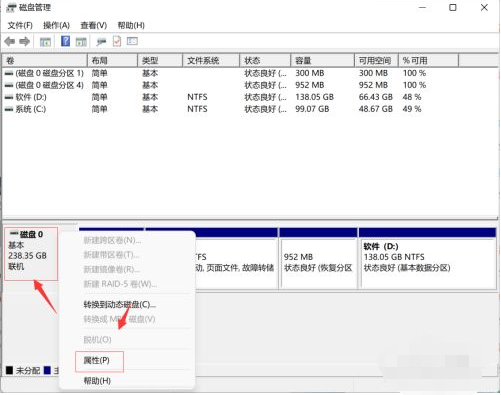Close the 磁盘管理 window
501x395 pixels.
click(484, 7)
